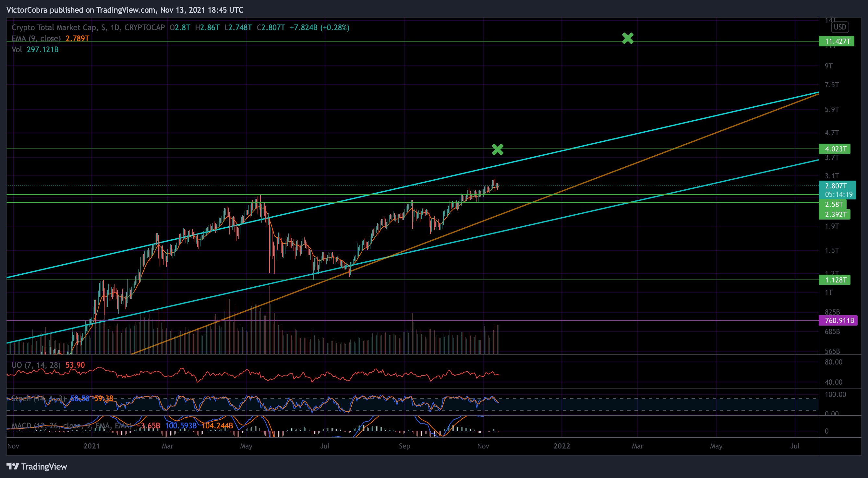Click the Vol 297.121B legend
The width and height of the screenshot is (868, 478).
[x=35, y=50]
